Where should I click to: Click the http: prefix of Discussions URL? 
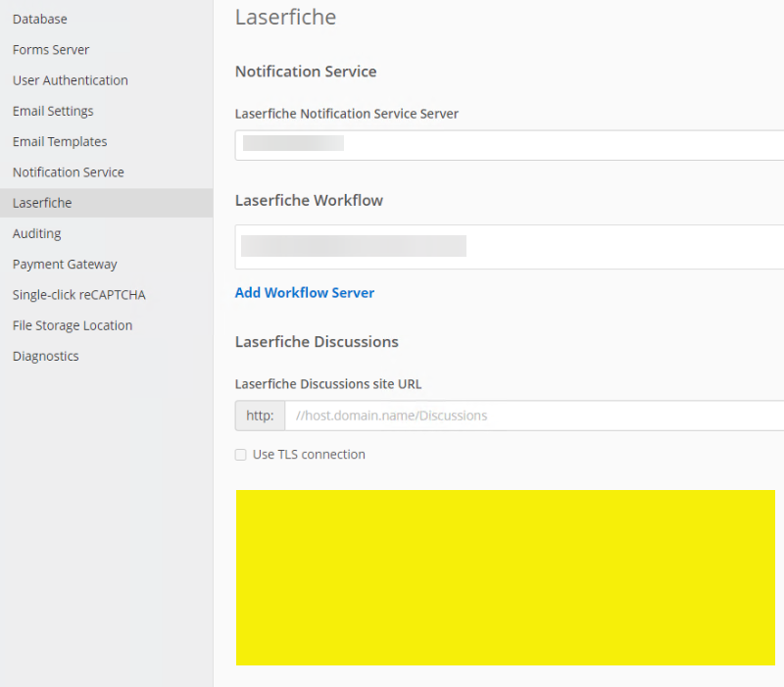pyautogui.click(x=260, y=416)
